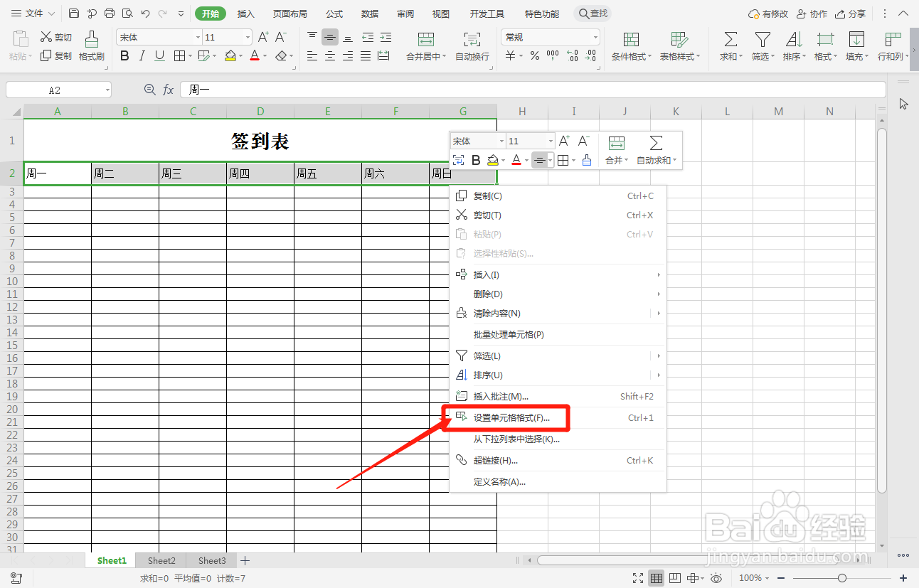Image resolution: width=919 pixels, height=588 pixels.
Task: Click the zoom slider handle in status bar
Action: click(x=842, y=578)
